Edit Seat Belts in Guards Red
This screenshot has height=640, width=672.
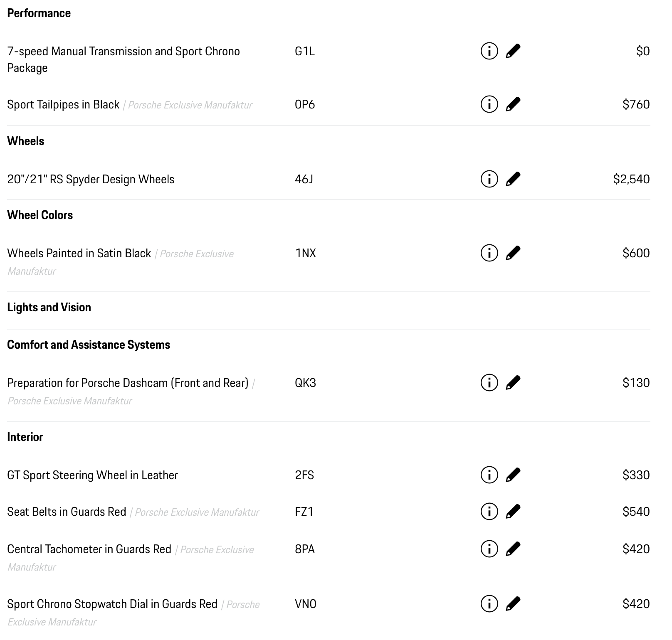click(513, 512)
